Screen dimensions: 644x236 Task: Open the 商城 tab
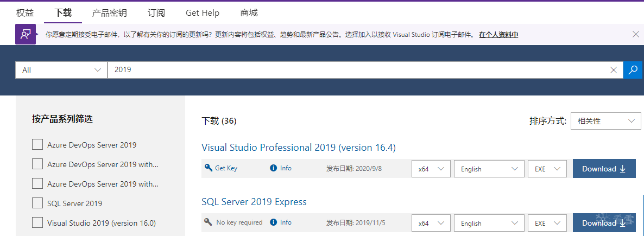coord(249,12)
